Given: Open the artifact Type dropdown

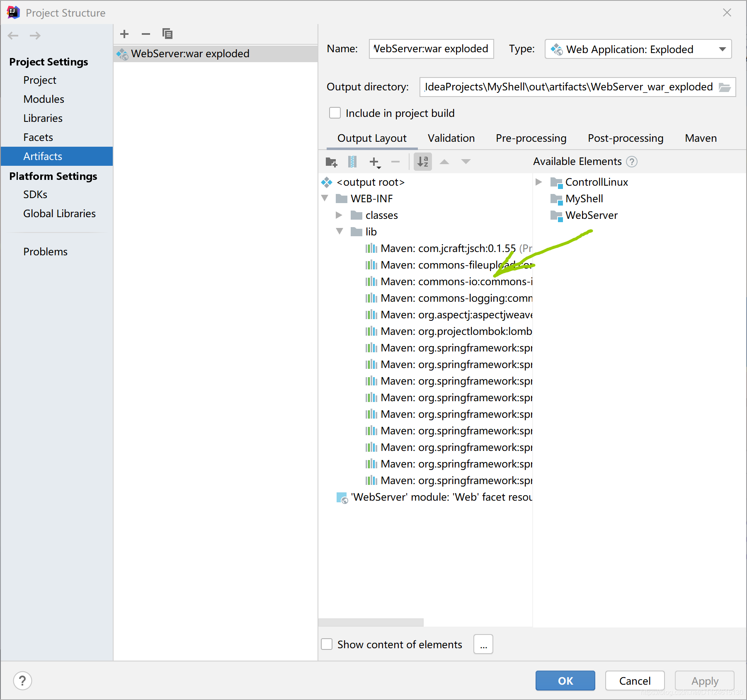Looking at the screenshot, I should pos(638,49).
